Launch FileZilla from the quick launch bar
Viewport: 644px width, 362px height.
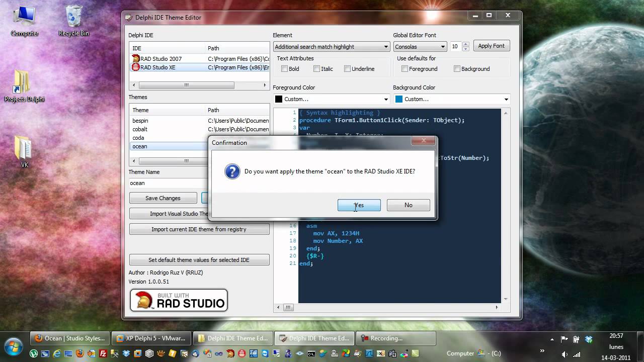click(103, 353)
